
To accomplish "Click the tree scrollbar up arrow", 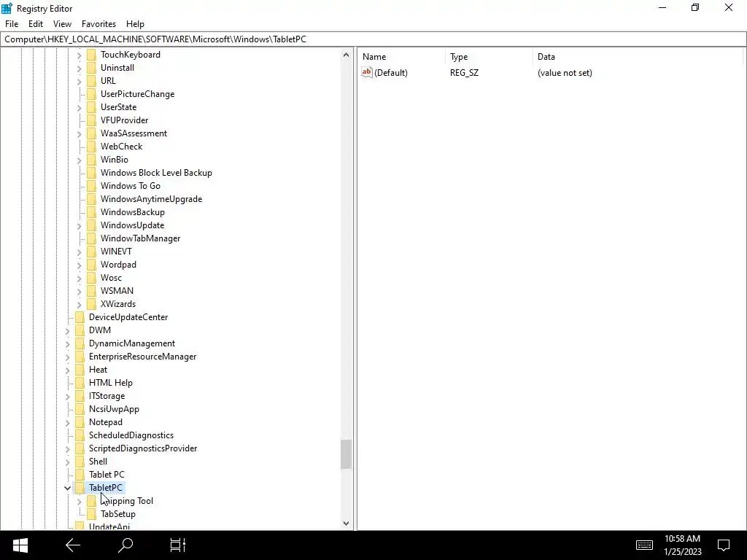I will [346, 55].
